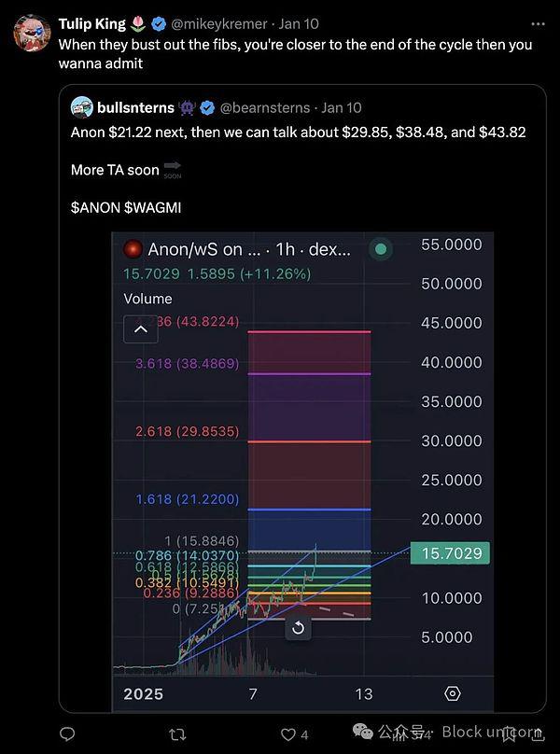Click the $ANON cashtag
The image size is (560, 754).
point(95,208)
